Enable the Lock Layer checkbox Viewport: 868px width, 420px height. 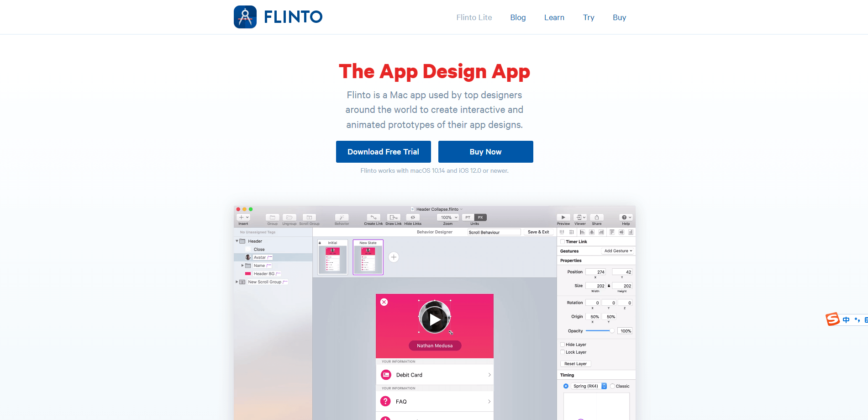coord(563,352)
